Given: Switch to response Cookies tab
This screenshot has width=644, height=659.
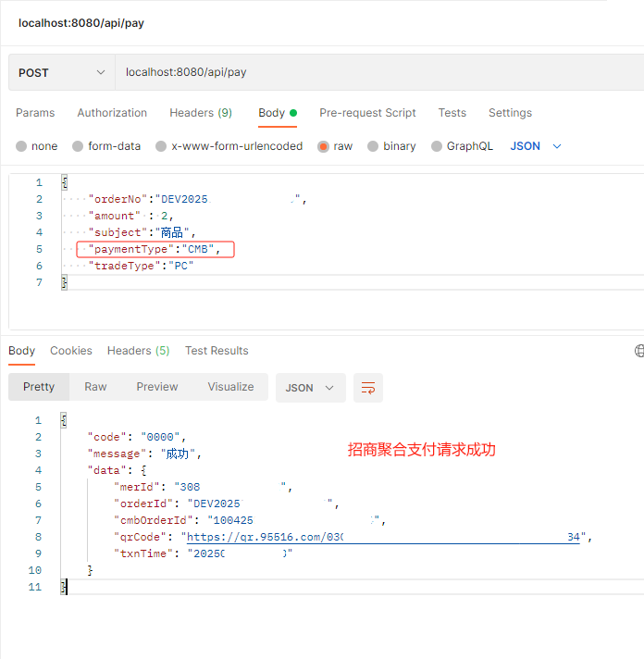Looking at the screenshot, I should pyautogui.click(x=71, y=351).
